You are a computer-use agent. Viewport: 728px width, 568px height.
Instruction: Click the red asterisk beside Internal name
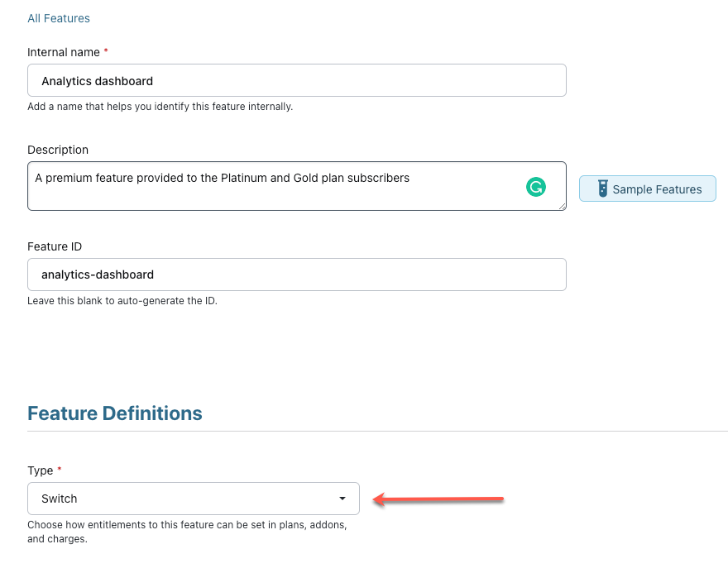tap(107, 51)
